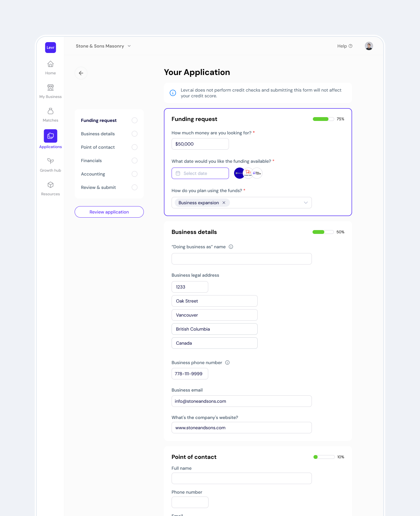
Task: Select the Financials step circle
Action: [x=135, y=161]
